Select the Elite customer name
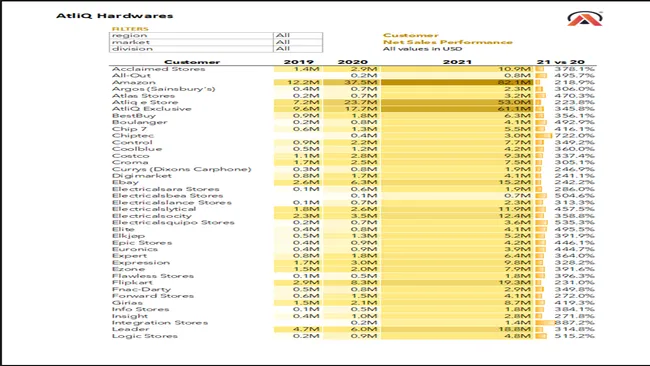Screen dimensions: 650x366 click(123, 229)
